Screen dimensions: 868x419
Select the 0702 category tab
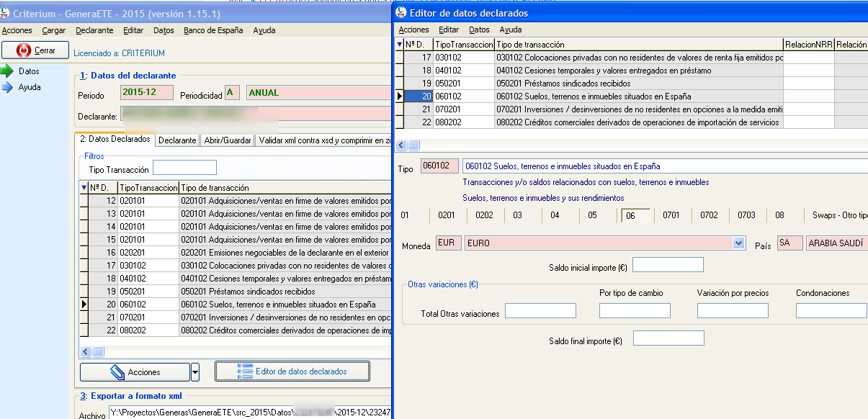(709, 215)
